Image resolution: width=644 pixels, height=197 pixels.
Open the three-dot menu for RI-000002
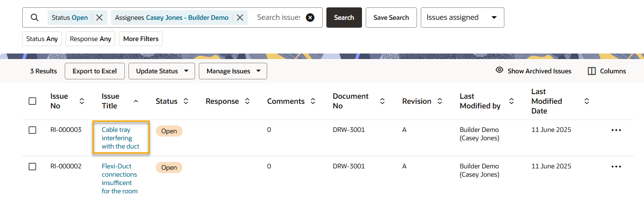click(x=616, y=167)
